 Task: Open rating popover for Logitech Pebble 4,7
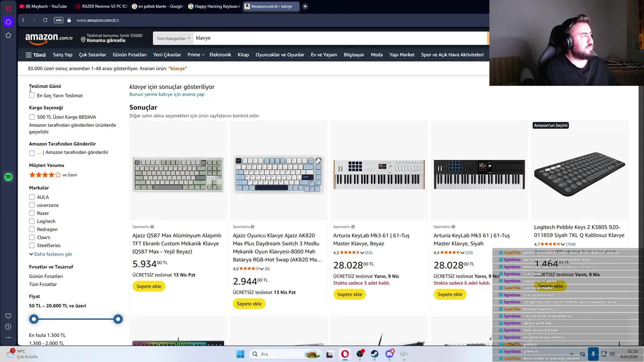pos(553,244)
